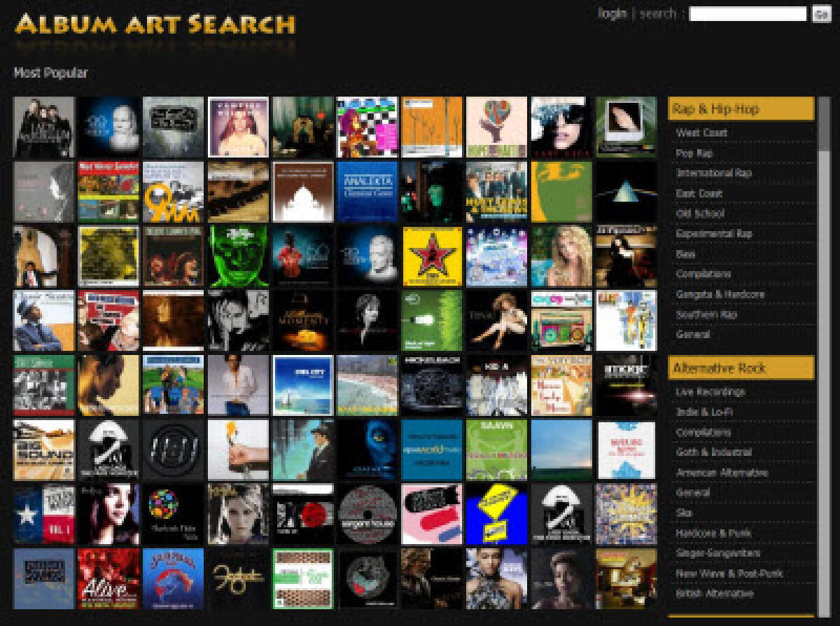Choose the Old School genre
The height and width of the screenshot is (626, 840).
pos(700,214)
